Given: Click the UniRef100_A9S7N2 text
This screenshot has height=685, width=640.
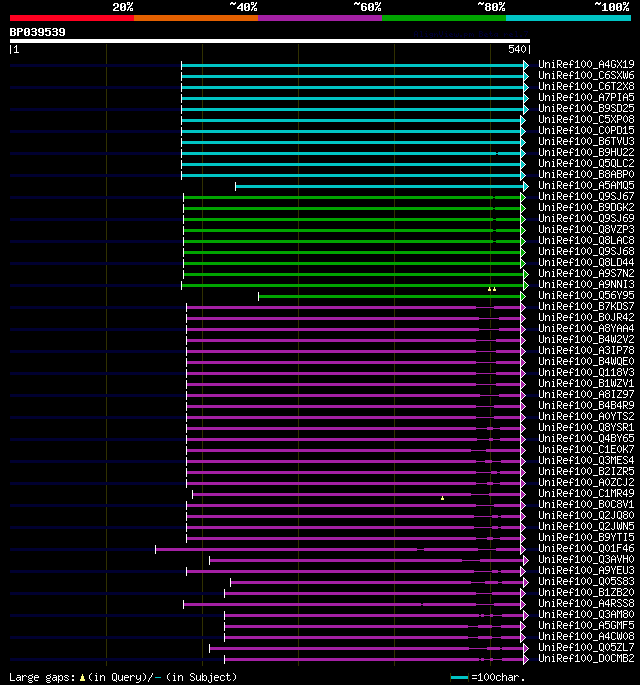Looking at the screenshot, I should coord(586,273).
